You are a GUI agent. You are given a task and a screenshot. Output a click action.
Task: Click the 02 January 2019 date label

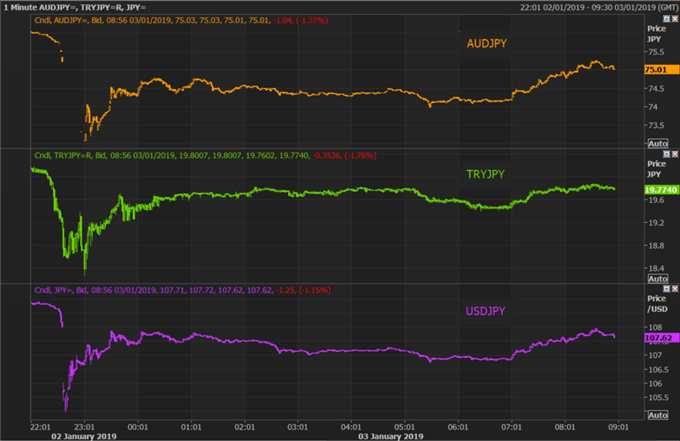tap(84, 436)
